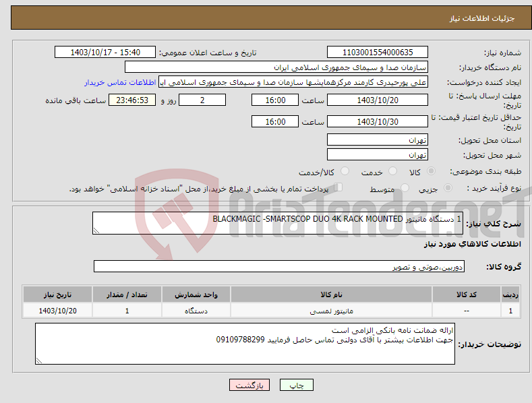Select the کالا radio button
532x403 pixels.
point(431,171)
